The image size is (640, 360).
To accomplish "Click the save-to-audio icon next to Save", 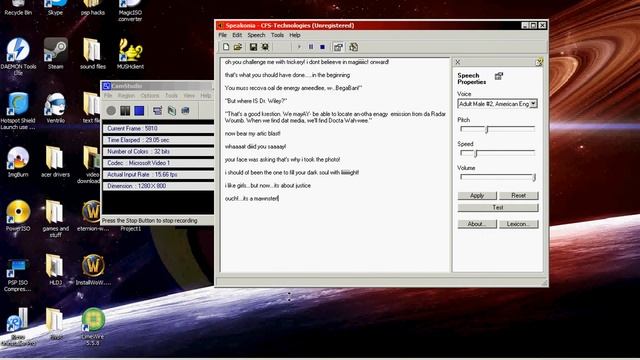I will tap(265, 47).
